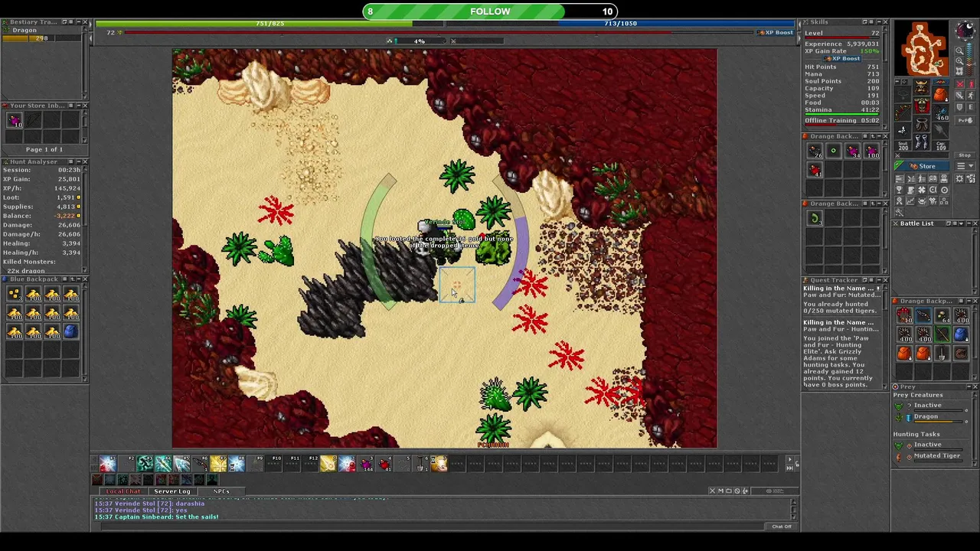
Task: Click the Skills panel scroll-down arrow
Action: pos(885,129)
